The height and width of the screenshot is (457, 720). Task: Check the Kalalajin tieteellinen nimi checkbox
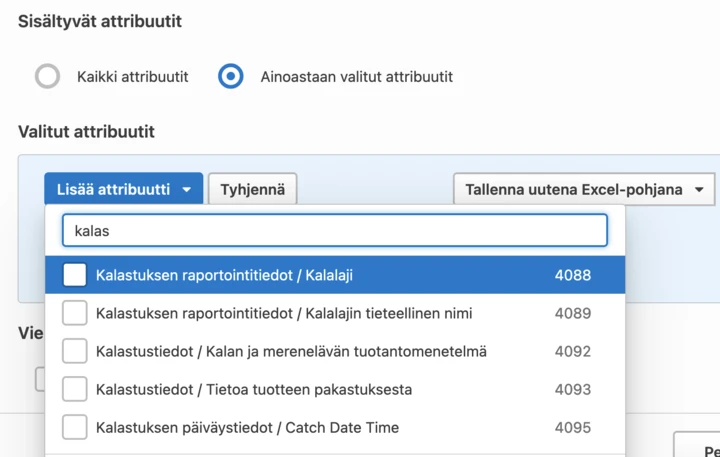tap(75, 313)
